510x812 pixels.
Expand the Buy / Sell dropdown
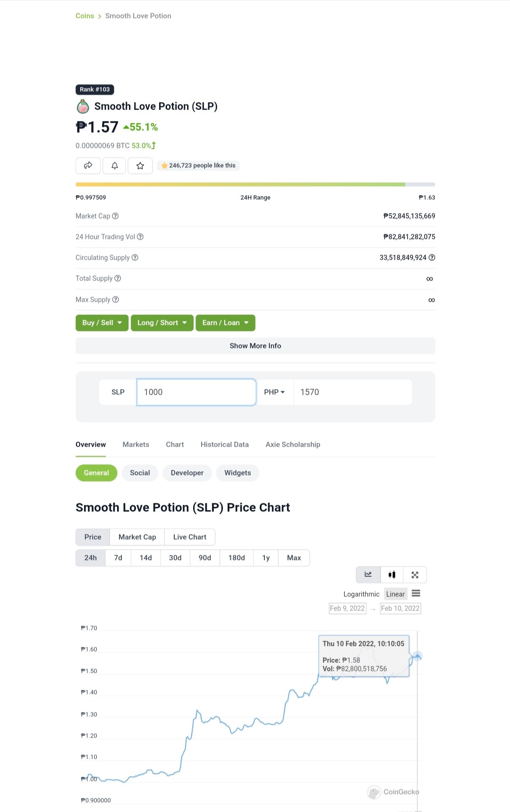click(102, 323)
